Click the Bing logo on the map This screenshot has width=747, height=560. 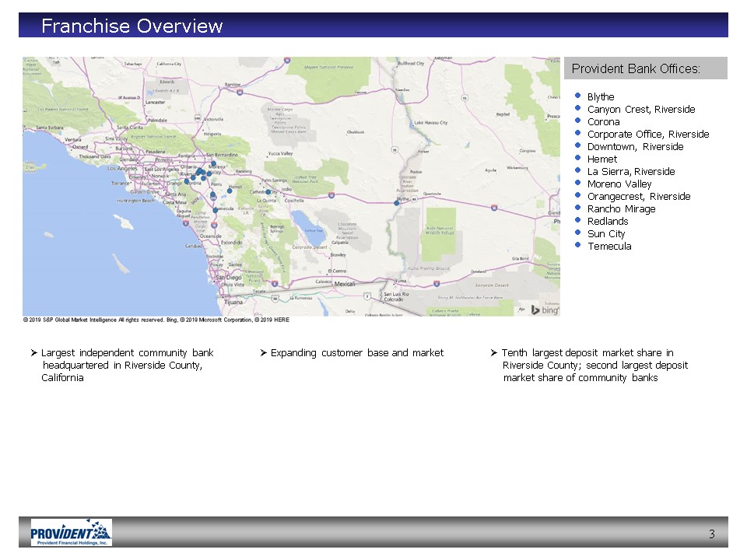click(545, 309)
